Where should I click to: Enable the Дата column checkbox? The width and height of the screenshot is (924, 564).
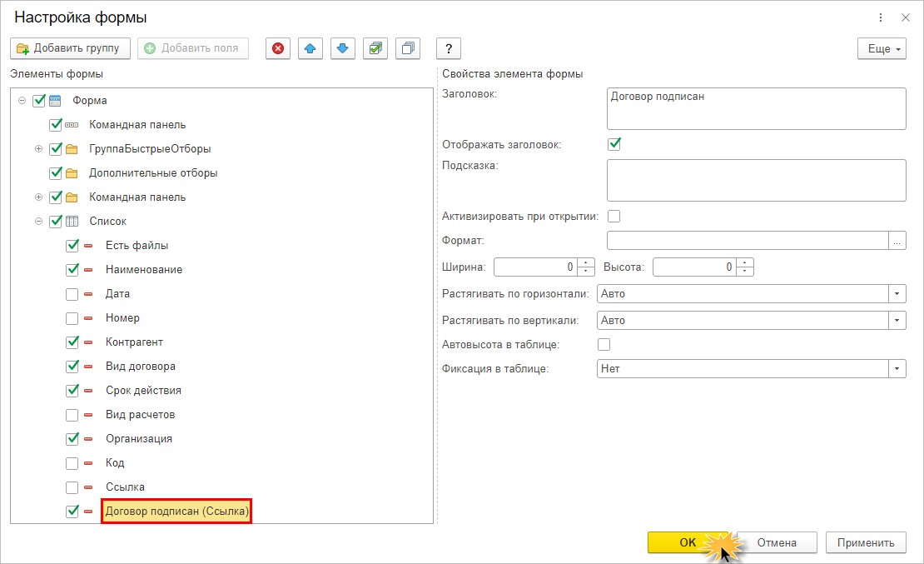tap(72, 294)
